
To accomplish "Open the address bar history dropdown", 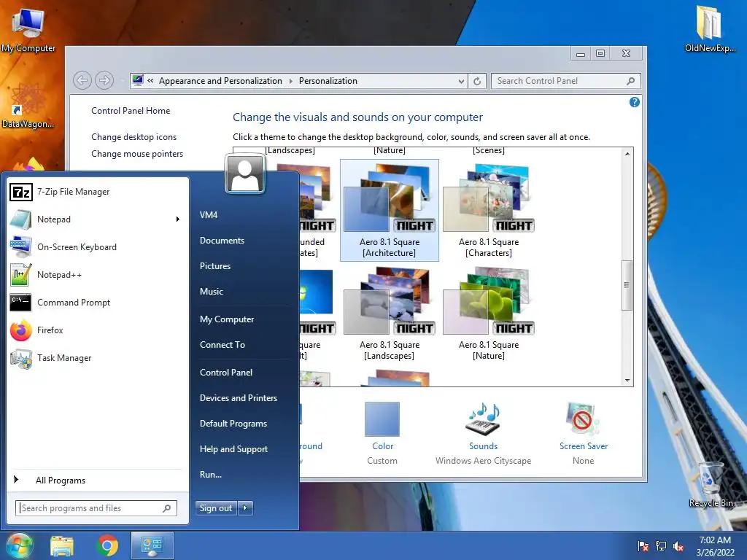I will [461, 81].
